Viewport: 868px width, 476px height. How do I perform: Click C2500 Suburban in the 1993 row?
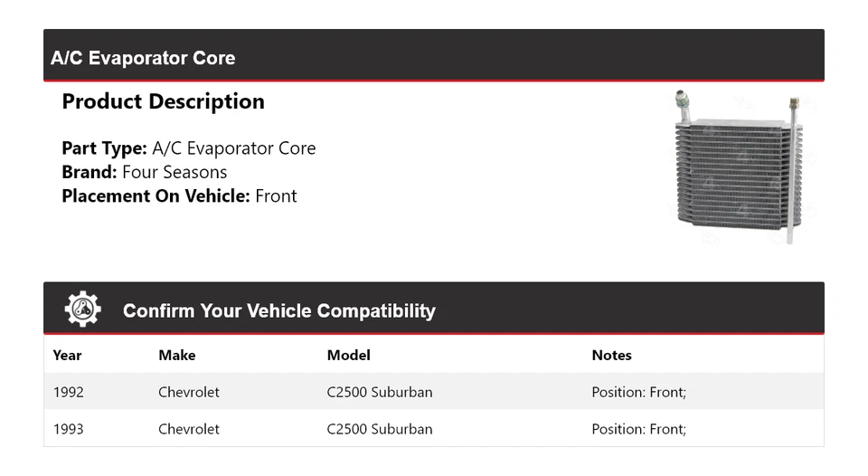[x=379, y=429]
